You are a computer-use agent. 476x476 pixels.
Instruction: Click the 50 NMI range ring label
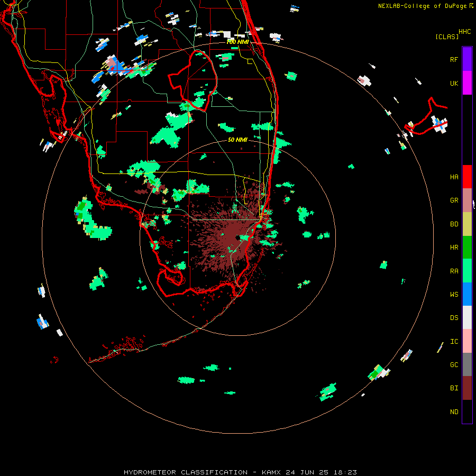[x=237, y=140]
